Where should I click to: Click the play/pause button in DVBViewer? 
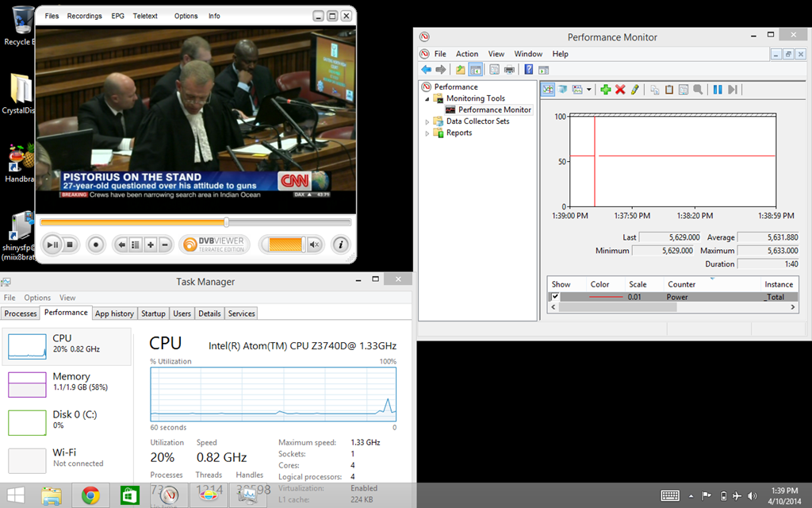(52, 244)
